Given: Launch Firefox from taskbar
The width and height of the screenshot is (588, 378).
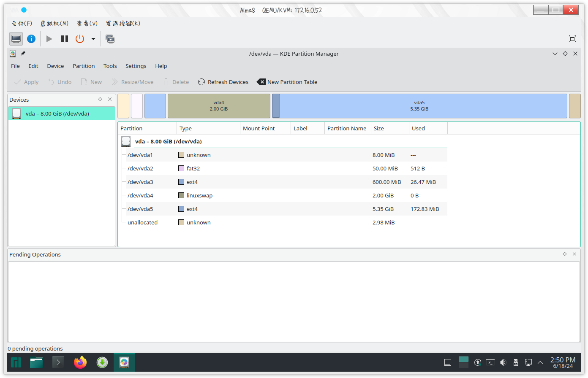Looking at the screenshot, I should click(80, 362).
